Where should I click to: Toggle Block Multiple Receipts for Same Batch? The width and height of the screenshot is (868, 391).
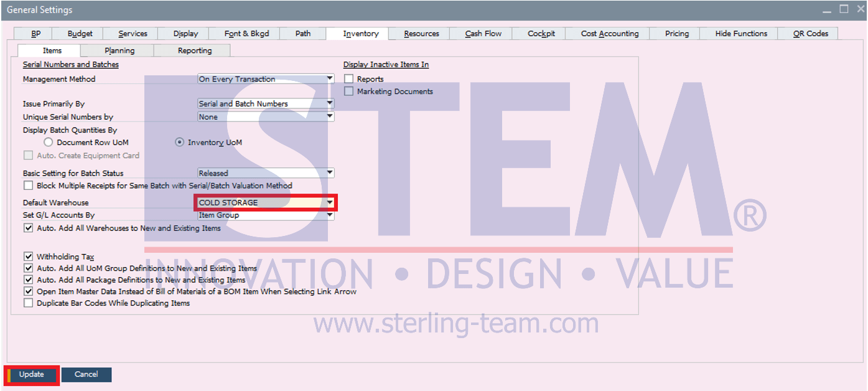(x=28, y=186)
